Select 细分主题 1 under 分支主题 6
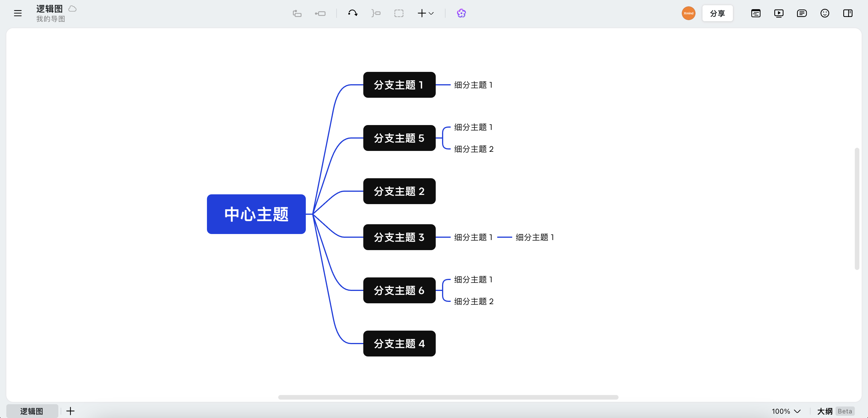 pos(473,279)
